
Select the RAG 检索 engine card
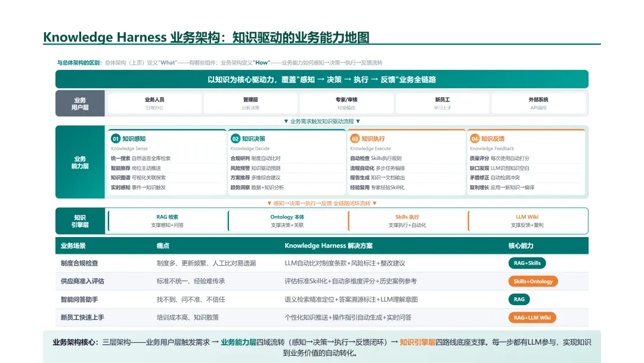[x=167, y=221]
